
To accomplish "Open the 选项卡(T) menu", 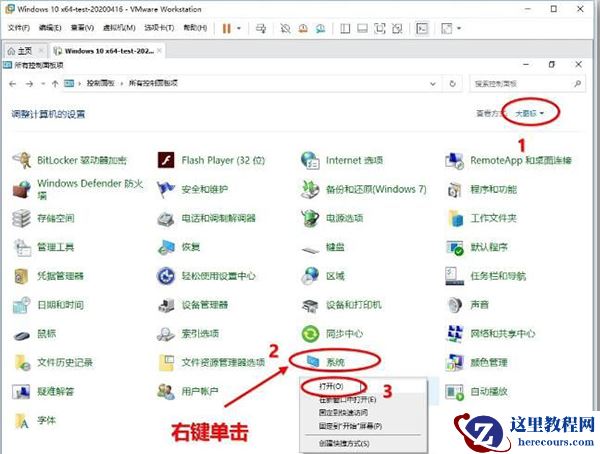I will [x=159, y=28].
